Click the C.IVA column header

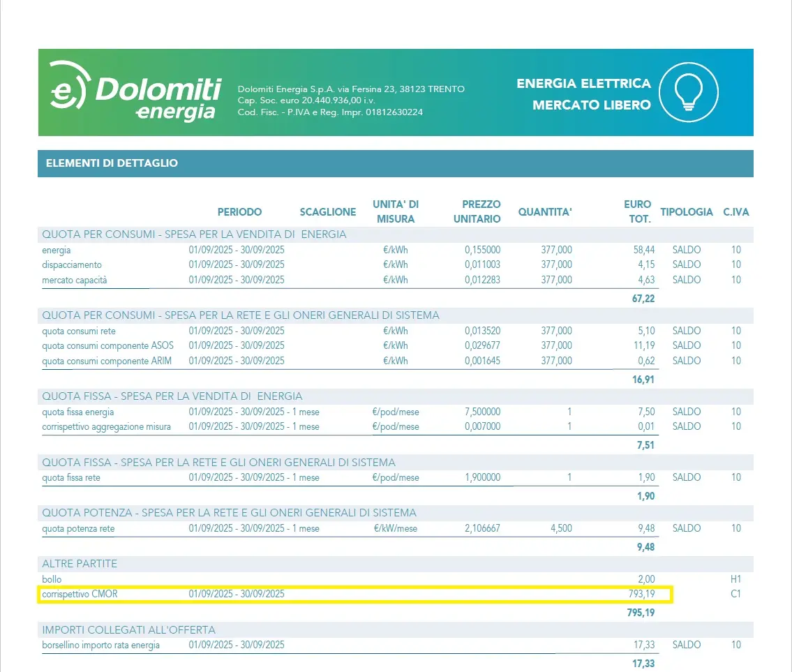[735, 211]
